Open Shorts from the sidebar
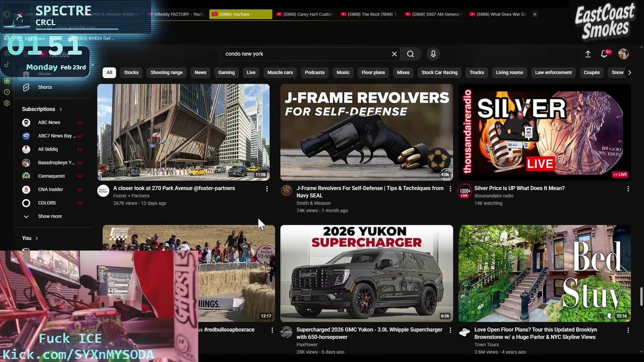Viewport: 644px width, 362px height. pyautogui.click(x=45, y=87)
